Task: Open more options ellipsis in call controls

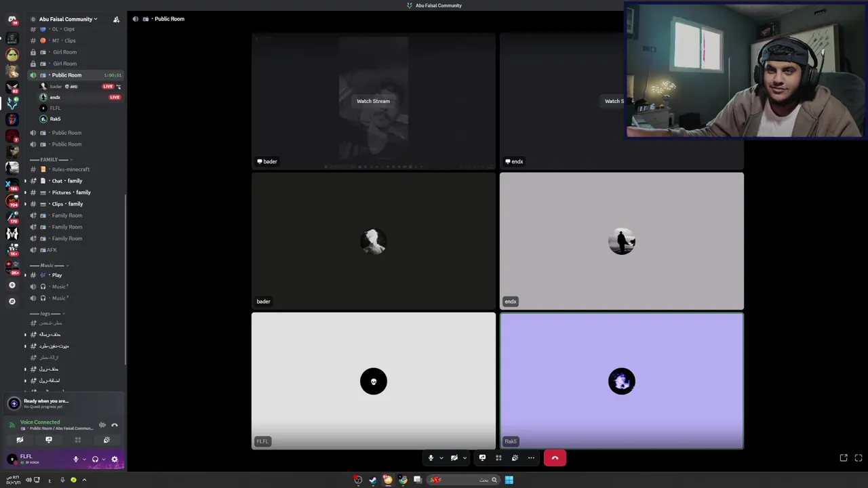Action: click(531, 458)
